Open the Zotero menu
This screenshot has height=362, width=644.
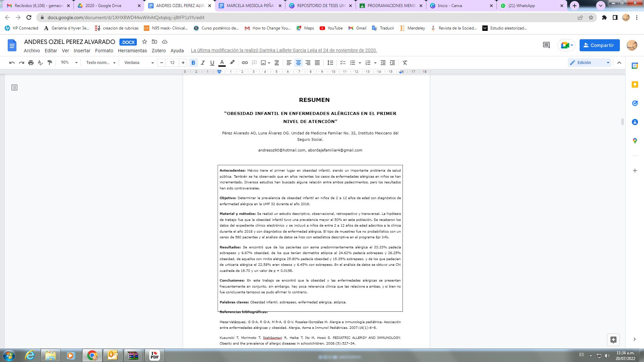(159, 51)
